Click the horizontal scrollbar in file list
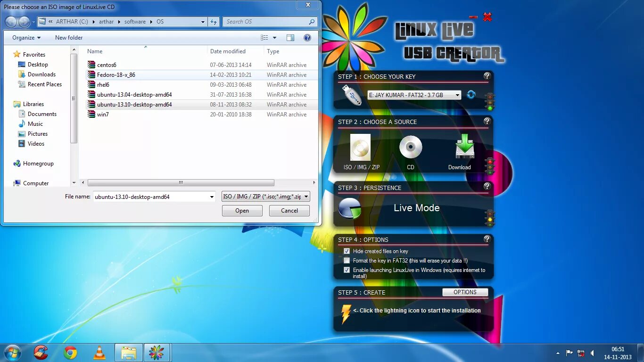 pos(181,182)
